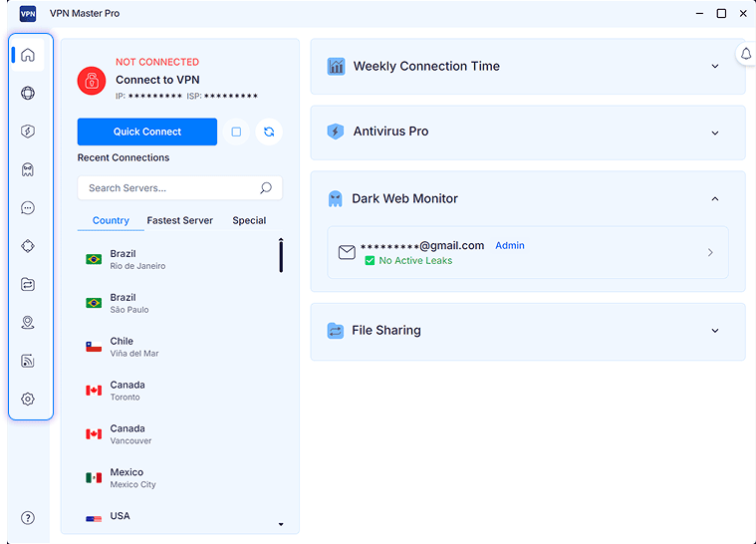Open the RSS feed sidebar icon
Viewport: 756px width, 544px height.
pos(28,361)
